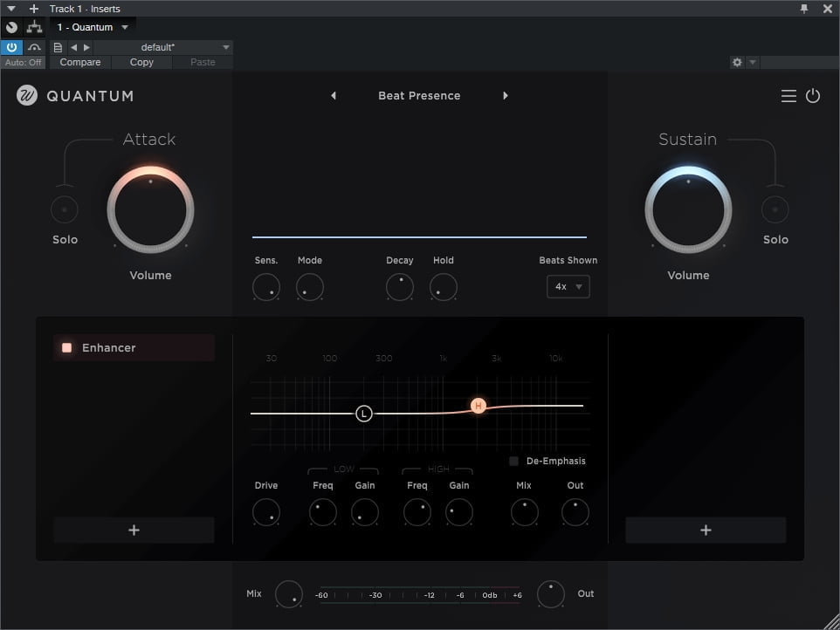Enable the De-Emphasis checkbox
This screenshot has height=630, width=840.
[x=514, y=461]
